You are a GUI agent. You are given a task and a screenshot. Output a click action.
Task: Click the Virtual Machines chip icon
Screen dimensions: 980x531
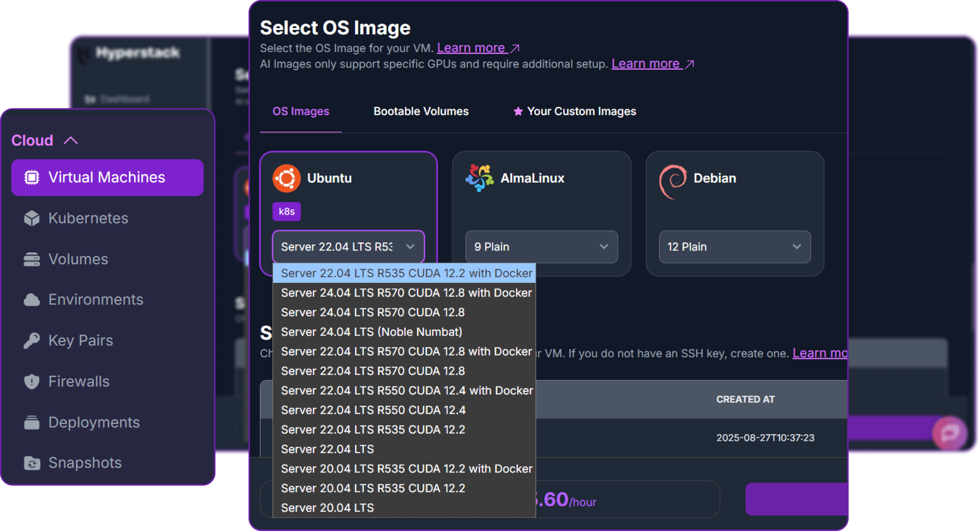[x=32, y=177]
